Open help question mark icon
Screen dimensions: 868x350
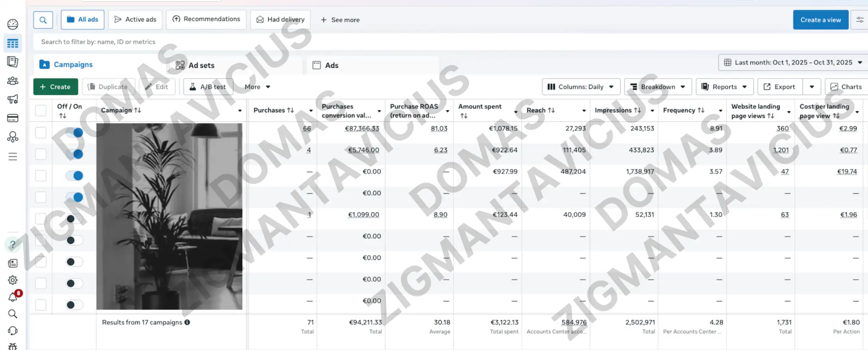point(13,245)
